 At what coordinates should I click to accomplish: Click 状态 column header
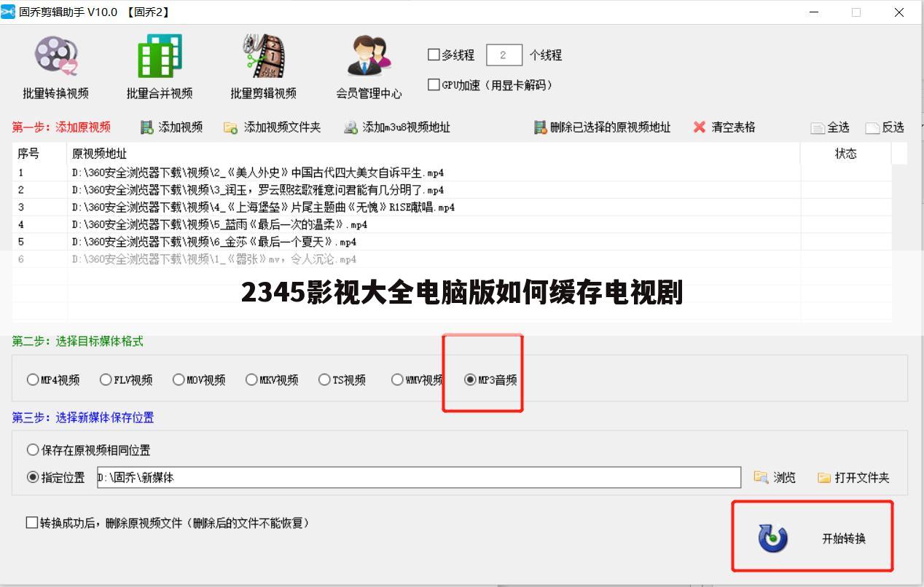(846, 154)
